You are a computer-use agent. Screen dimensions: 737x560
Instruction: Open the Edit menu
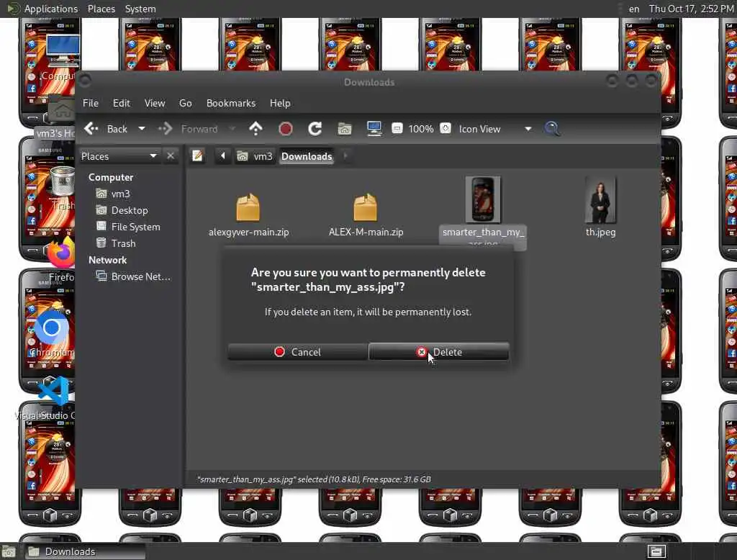pyautogui.click(x=121, y=103)
